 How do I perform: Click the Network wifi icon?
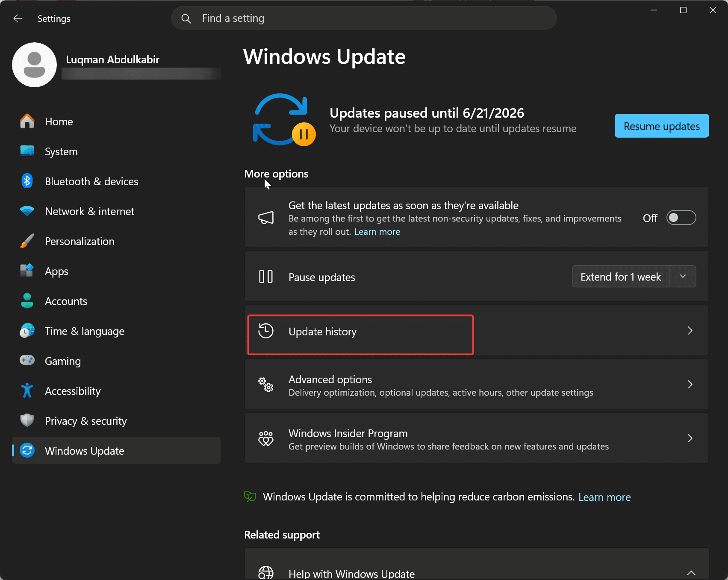point(27,211)
